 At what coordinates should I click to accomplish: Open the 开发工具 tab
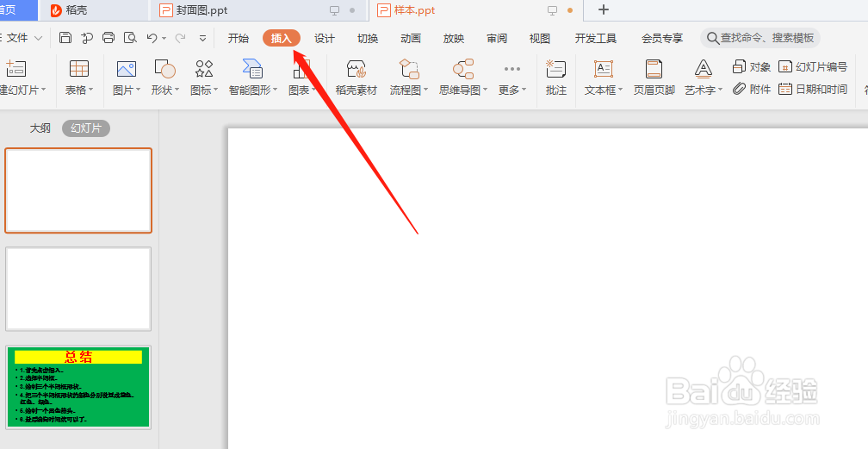coord(596,38)
